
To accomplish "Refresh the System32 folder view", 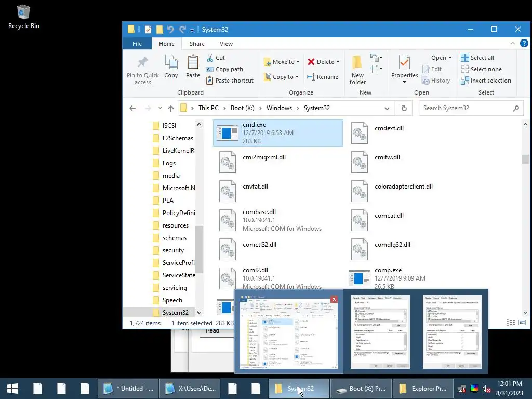I will point(404,108).
